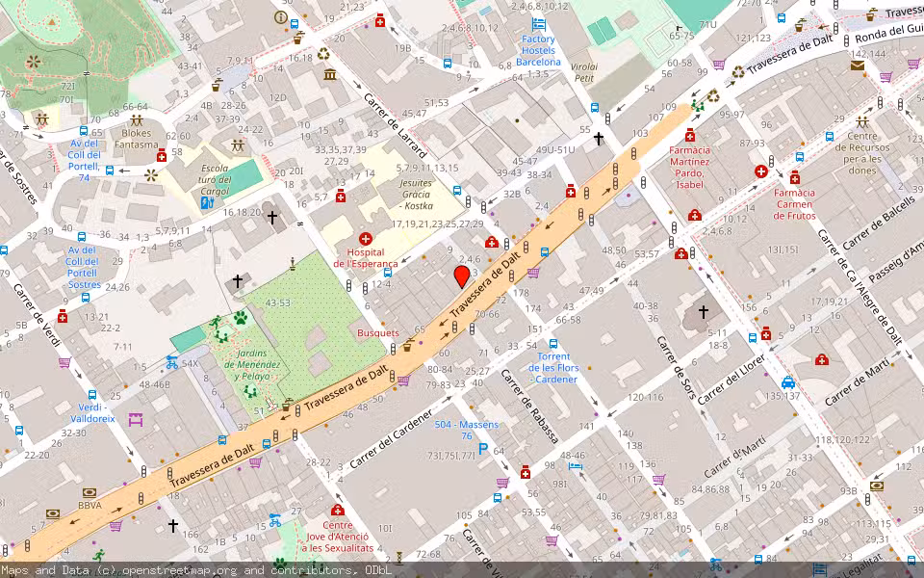Select the Farmàcia Martínez Pardo, Isabel label

click(689, 168)
